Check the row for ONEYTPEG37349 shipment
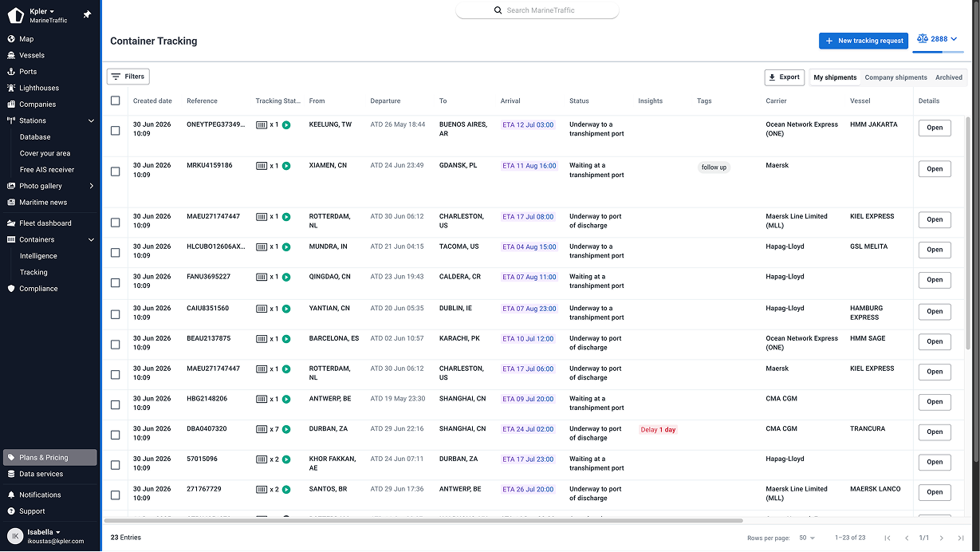Screen dimensions: 980x552 (x=116, y=130)
